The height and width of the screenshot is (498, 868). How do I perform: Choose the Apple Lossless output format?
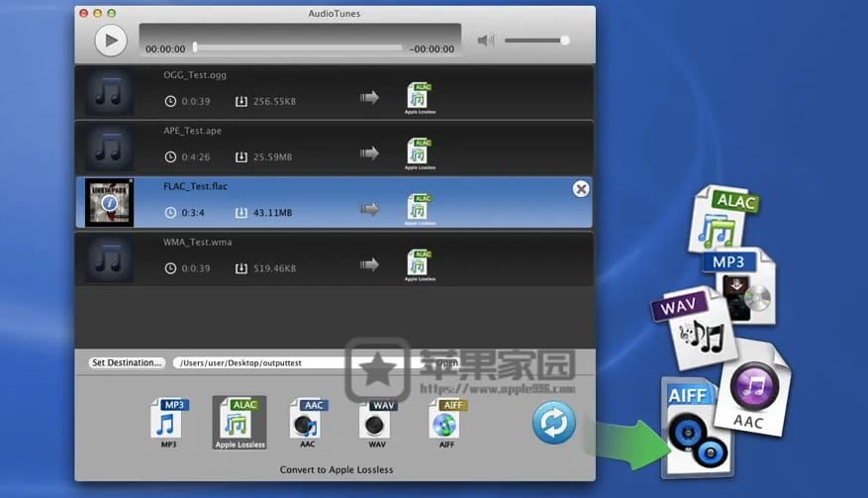[x=240, y=423]
